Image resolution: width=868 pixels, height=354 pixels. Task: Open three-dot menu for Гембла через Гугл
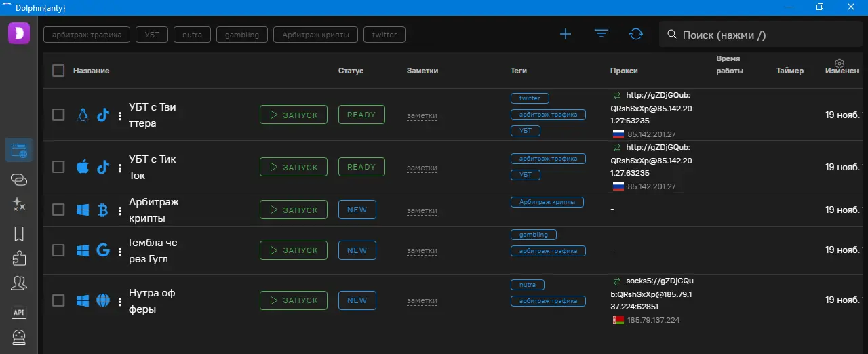point(120,251)
